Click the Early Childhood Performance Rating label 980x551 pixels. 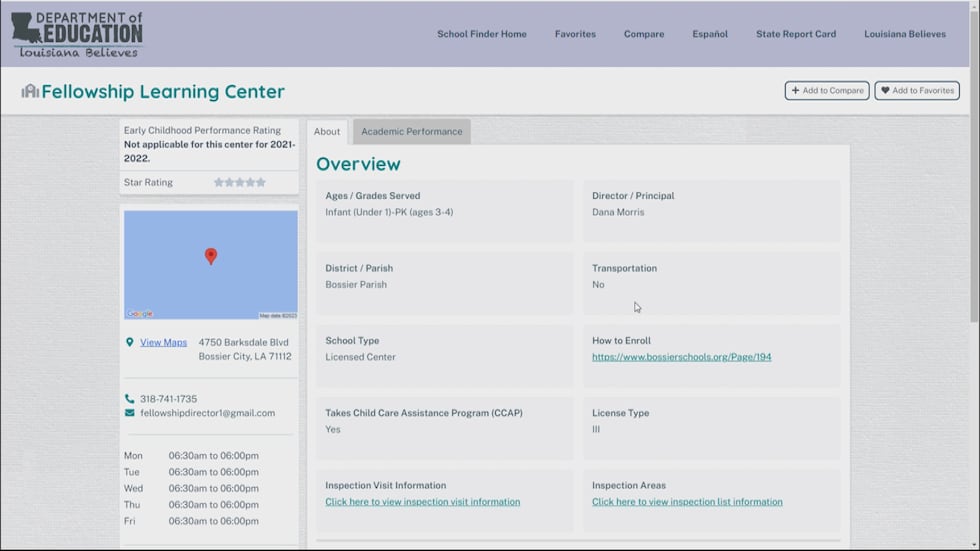click(202, 130)
